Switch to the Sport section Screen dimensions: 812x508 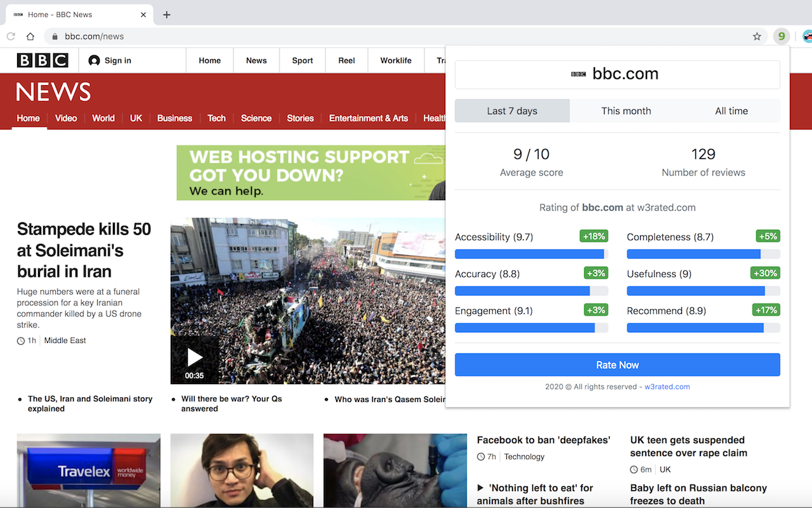(302, 60)
